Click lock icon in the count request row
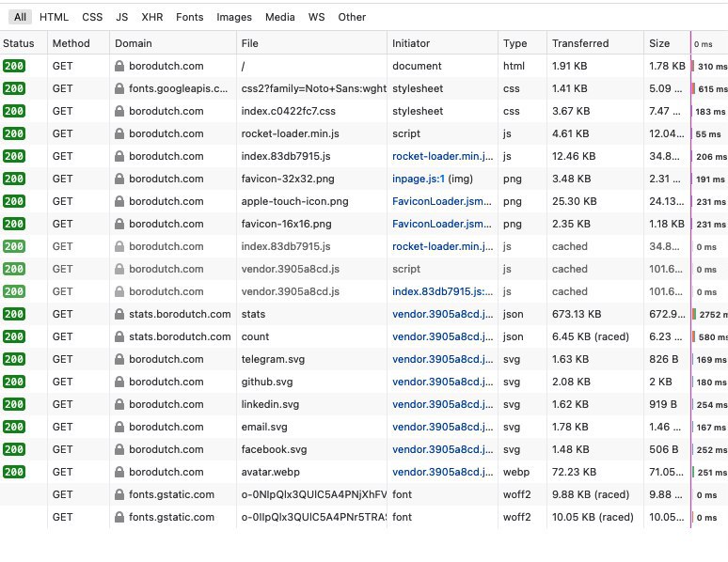The height and width of the screenshot is (562, 728). click(119, 336)
